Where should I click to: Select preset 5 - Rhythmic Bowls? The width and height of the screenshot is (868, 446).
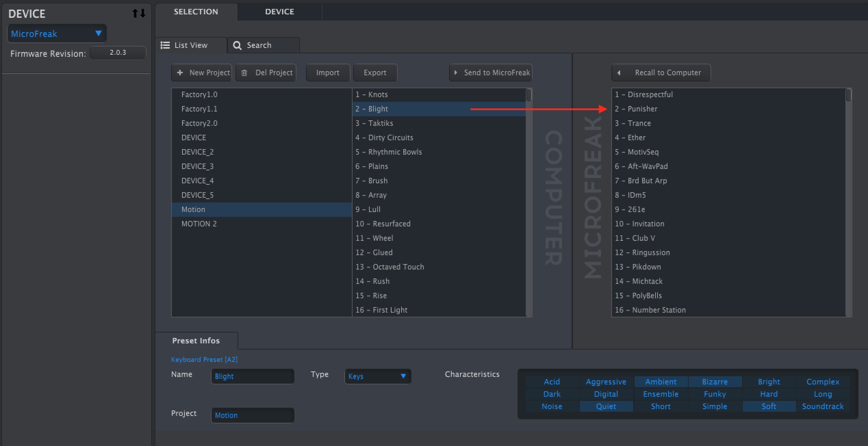[388, 152]
